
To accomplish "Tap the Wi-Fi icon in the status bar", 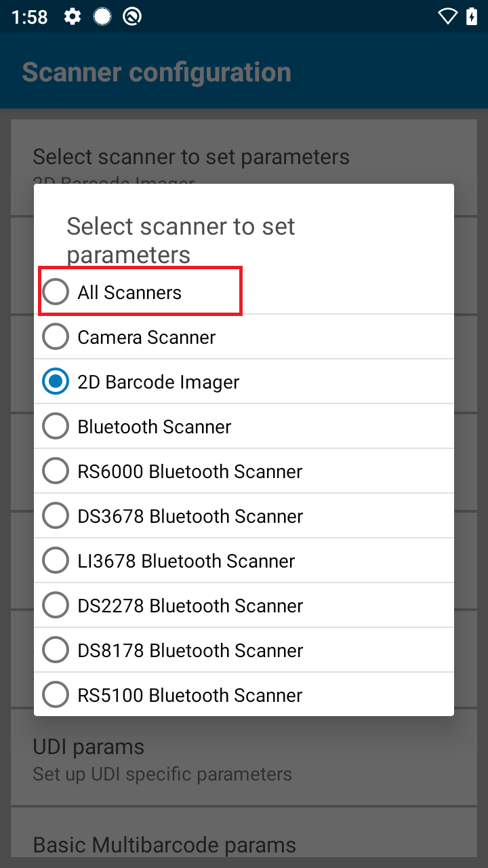I will click(x=447, y=16).
